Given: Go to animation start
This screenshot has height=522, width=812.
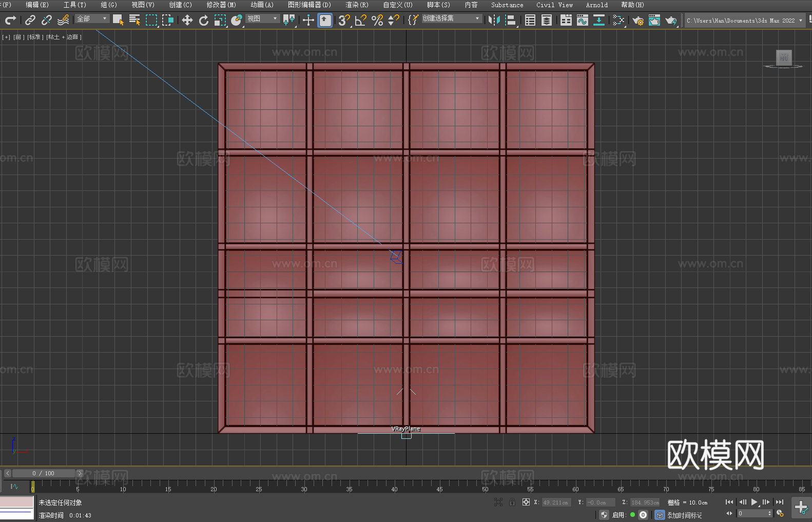Looking at the screenshot, I should tap(729, 502).
